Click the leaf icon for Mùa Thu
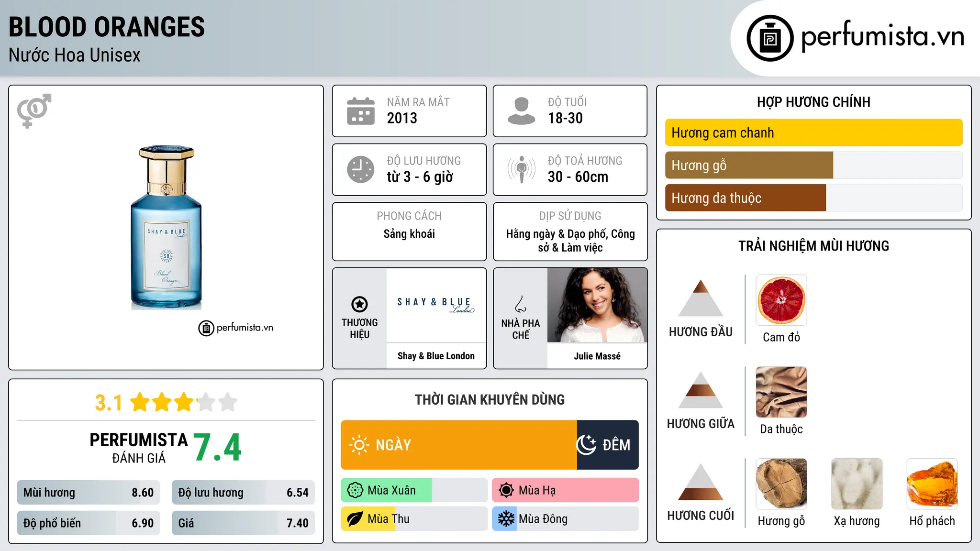This screenshot has height=551, width=980. [x=355, y=519]
